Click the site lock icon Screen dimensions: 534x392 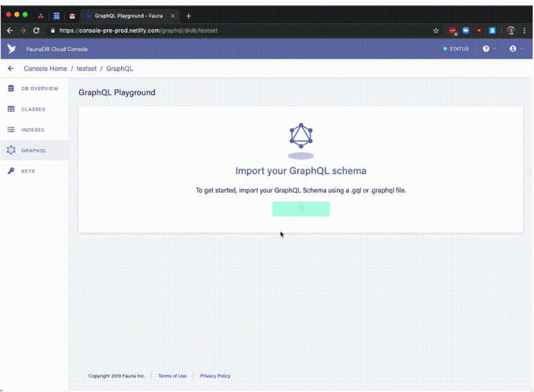53,31
